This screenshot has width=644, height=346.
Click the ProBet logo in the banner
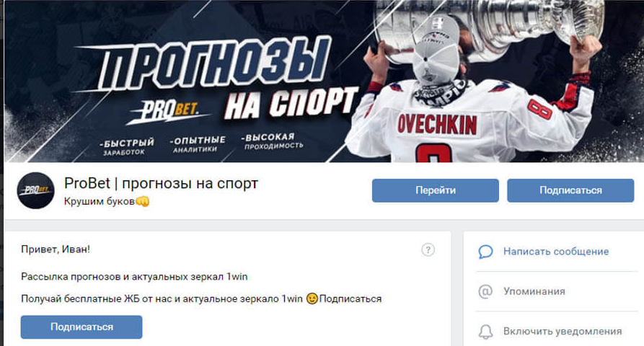coord(169,111)
